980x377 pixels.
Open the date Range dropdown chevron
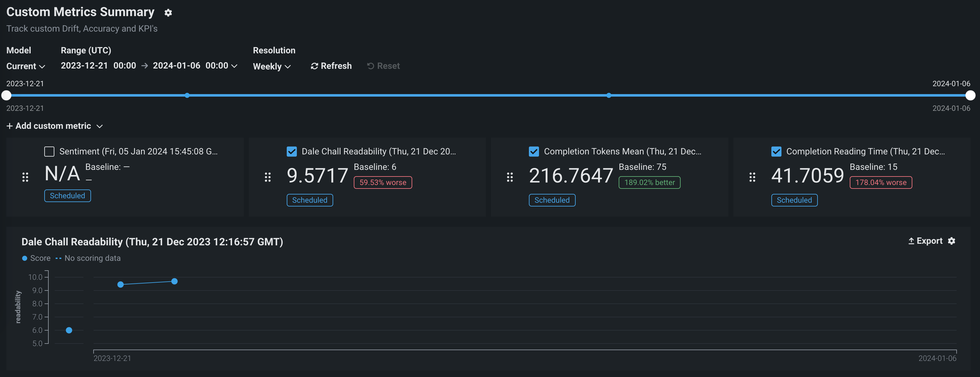click(234, 66)
